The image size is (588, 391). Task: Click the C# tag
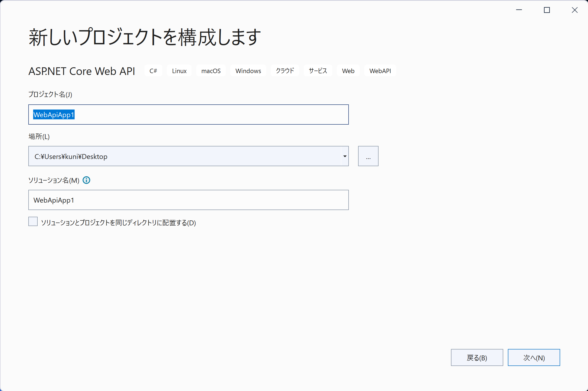point(153,71)
